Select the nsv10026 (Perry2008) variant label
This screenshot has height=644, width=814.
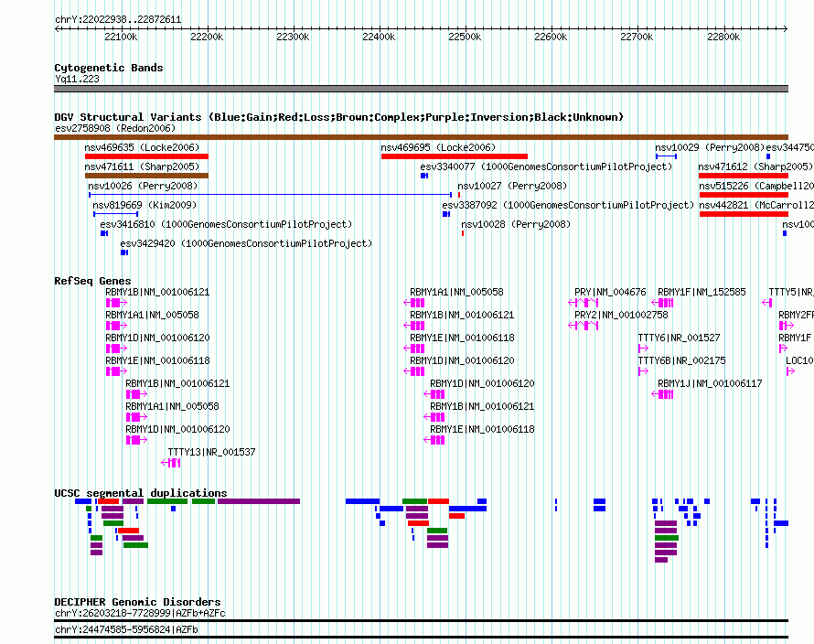143,186
